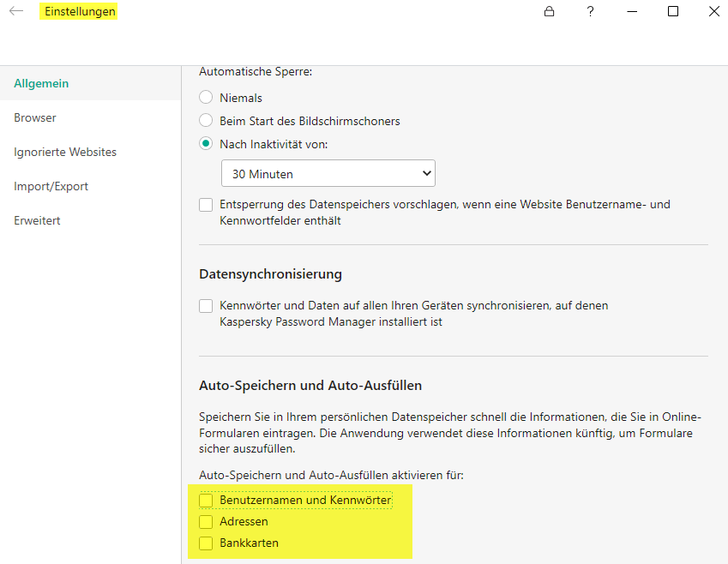Go back using the arrow beside Einstellungen
Viewport: 728px width, 564px height.
coord(16,12)
